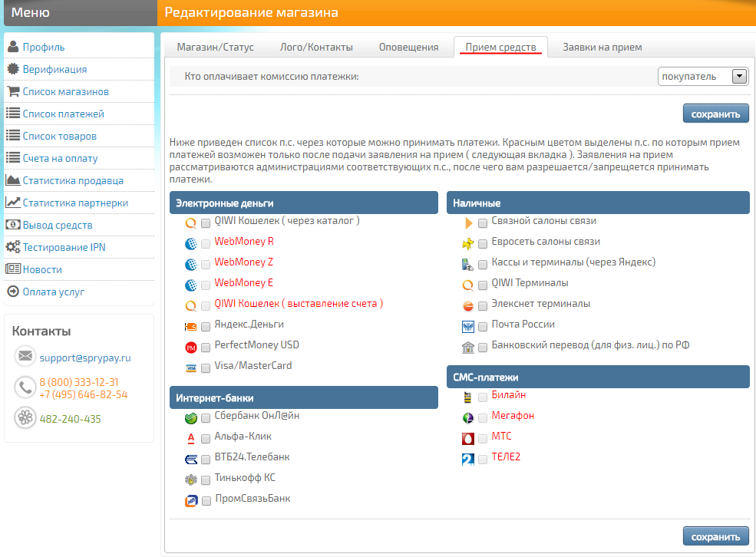The image size is (756, 557).
Task: Go to Список магазинов
Action: tap(65, 91)
